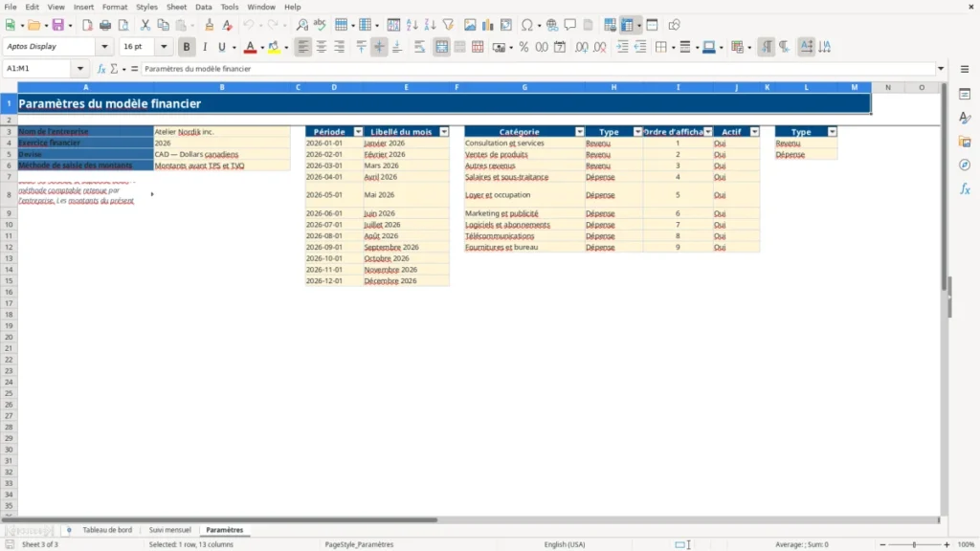Viewport: 980px width, 551px height.
Task: Switch to Suivi mensuel sheet tab
Action: pyautogui.click(x=170, y=530)
